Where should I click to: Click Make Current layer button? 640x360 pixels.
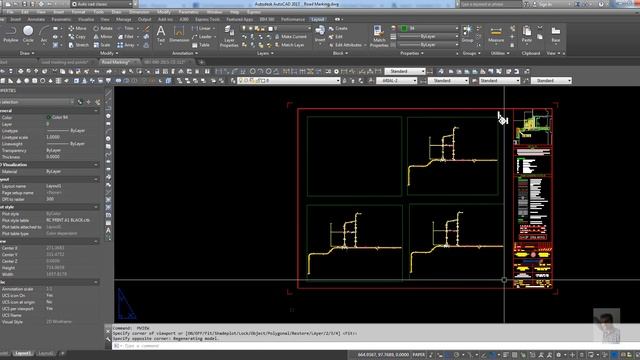[x=290, y=36]
